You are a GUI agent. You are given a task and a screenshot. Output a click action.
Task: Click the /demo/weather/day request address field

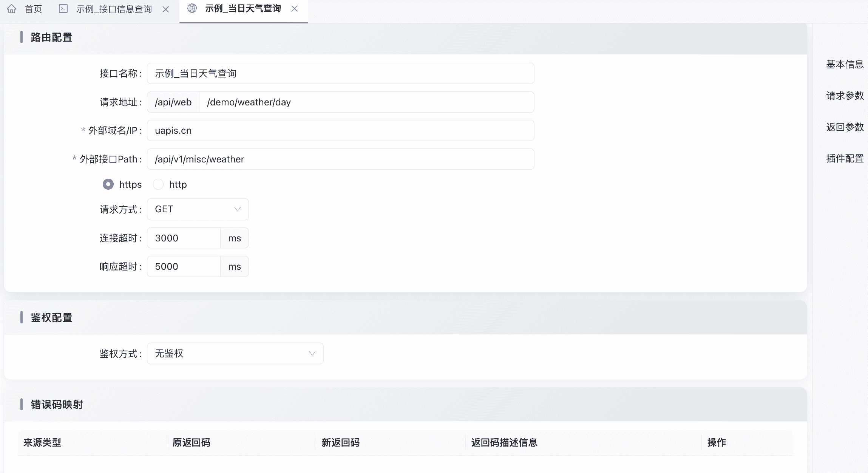pyautogui.click(x=367, y=102)
